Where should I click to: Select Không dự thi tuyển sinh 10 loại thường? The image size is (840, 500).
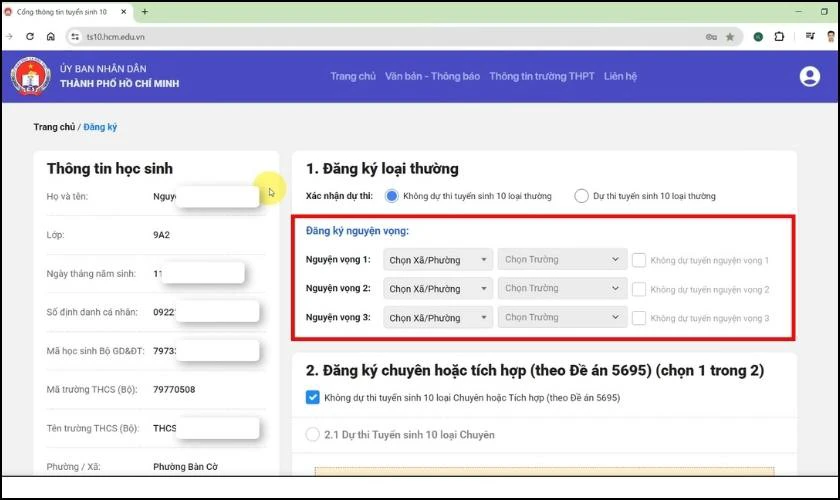click(392, 196)
